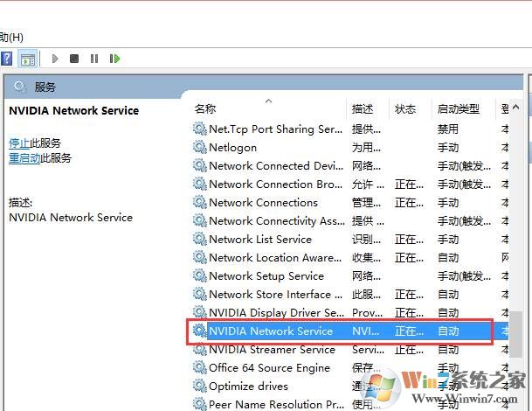Select the Office 64 Source Engine name
Image resolution: width=532 pixels, height=411 pixels.
pos(269,367)
